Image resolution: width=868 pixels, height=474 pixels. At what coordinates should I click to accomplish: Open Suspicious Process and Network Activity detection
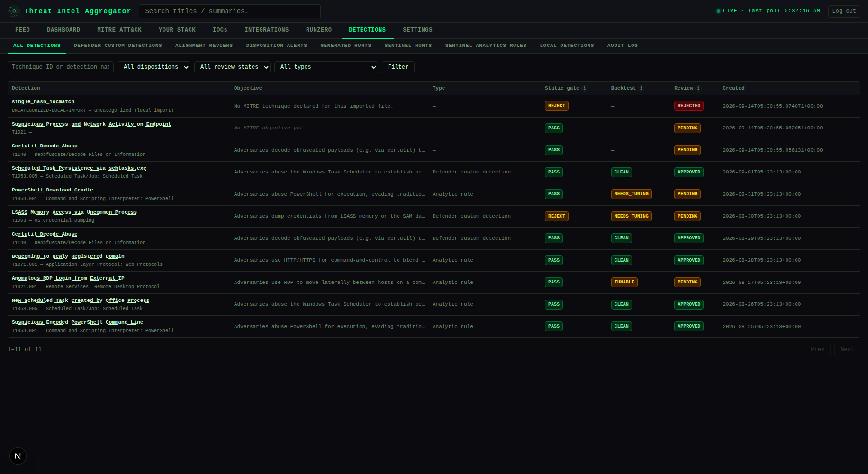[91, 124]
